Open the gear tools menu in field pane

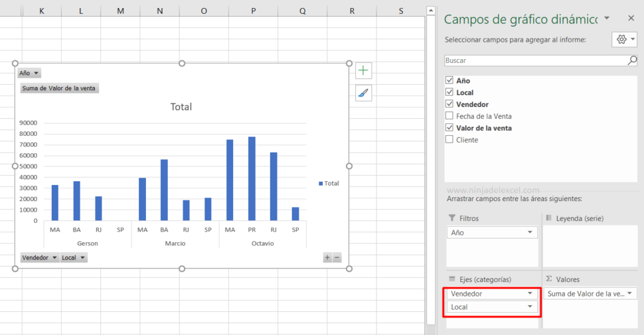click(623, 40)
